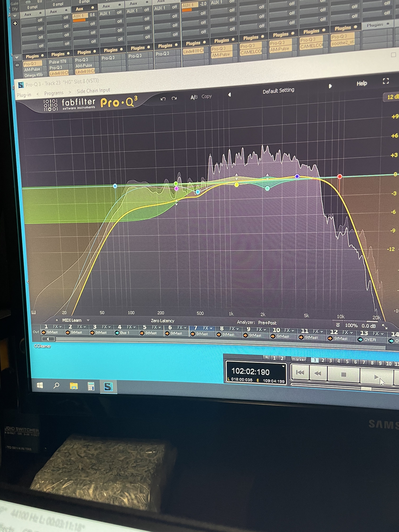Screen dimensions: 399x532
Task: Click the red high-cut EQ band node
Action: pyautogui.click(x=339, y=177)
